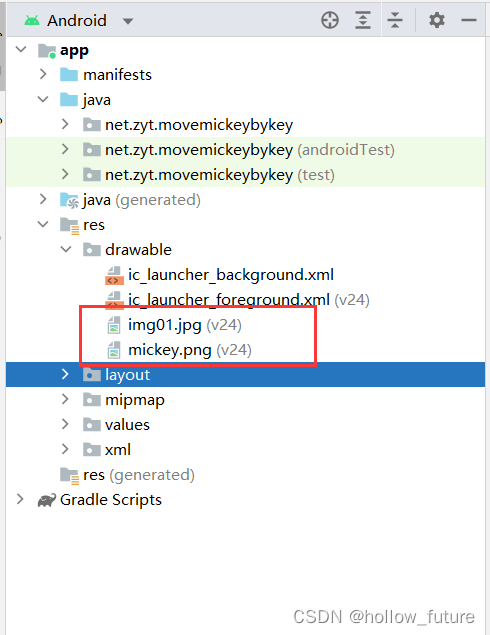This screenshot has width=490, height=635.
Task: Click the Gradle elephant icon
Action: [47, 501]
